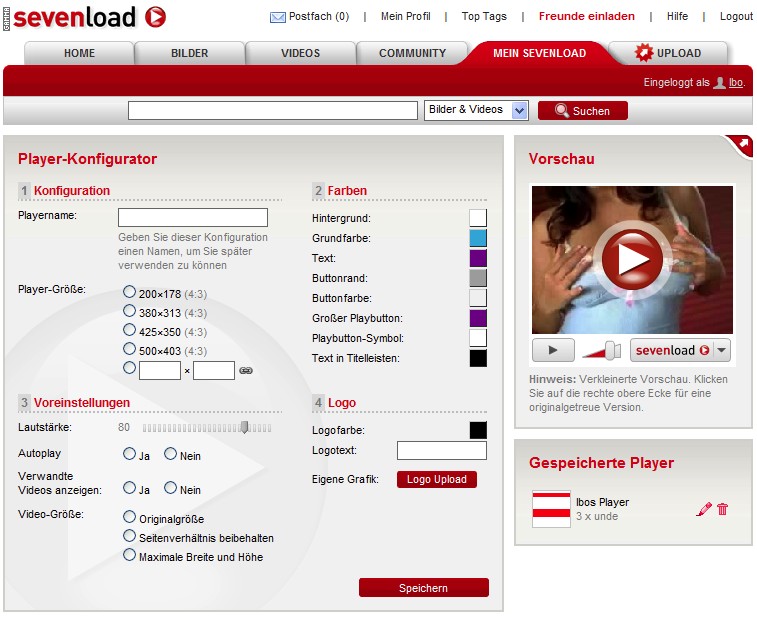This screenshot has height=620, width=757.
Task: Click the Suchen search button
Action: (583, 111)
